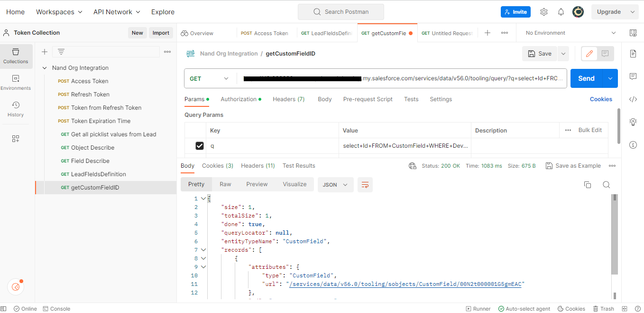644x313 pixels.
Task: Click the filter icon above the collection list
Action: point(61,52)
